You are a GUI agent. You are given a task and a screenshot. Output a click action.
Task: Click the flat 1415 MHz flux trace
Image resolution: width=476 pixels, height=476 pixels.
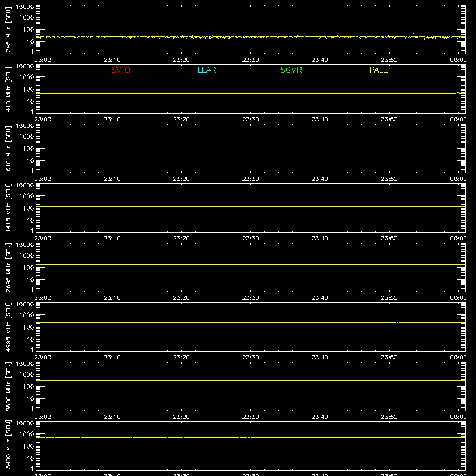click(250, 206)
